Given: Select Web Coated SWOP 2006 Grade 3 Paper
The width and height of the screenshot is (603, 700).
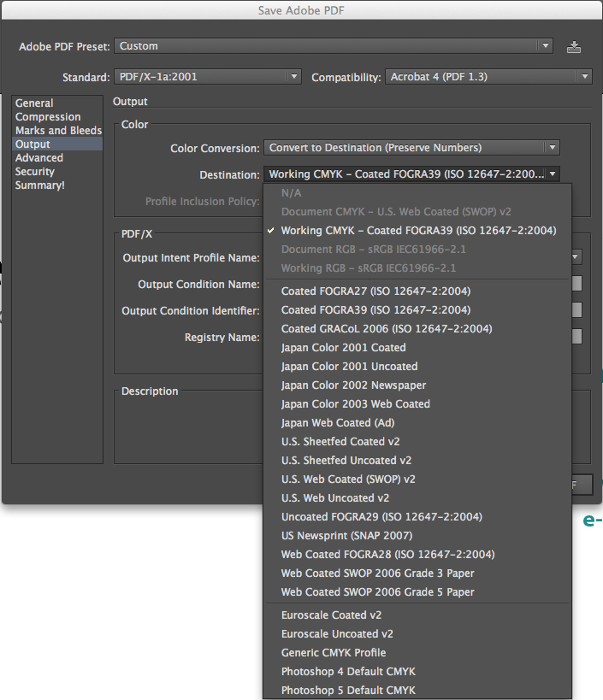Looking at the screenshot, I should coord(417,573).
